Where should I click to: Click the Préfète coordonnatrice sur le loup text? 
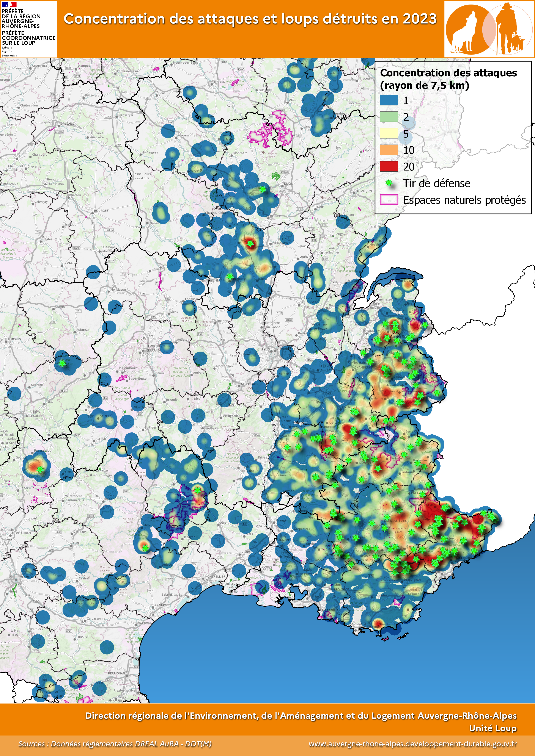pos(28,38)
